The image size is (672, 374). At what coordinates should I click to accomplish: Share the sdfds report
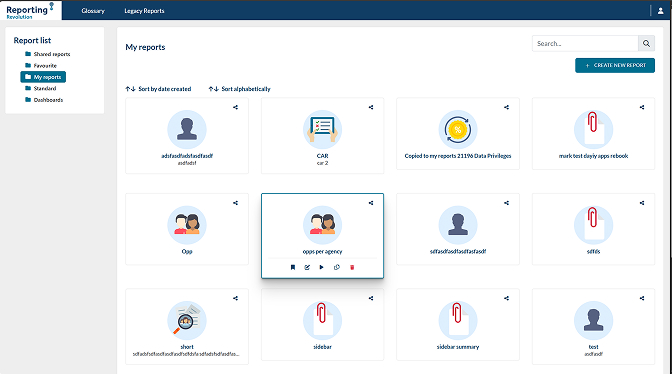642,203
